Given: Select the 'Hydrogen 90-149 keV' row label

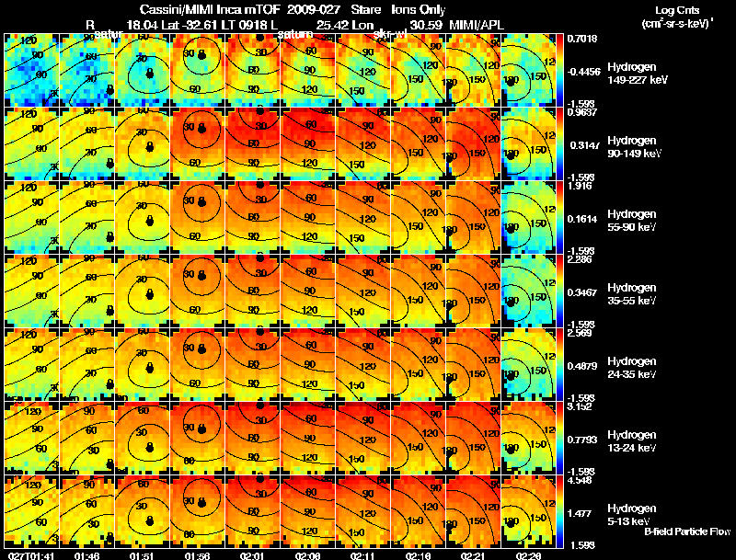Looking at the screenshot, I should (635, 147).
